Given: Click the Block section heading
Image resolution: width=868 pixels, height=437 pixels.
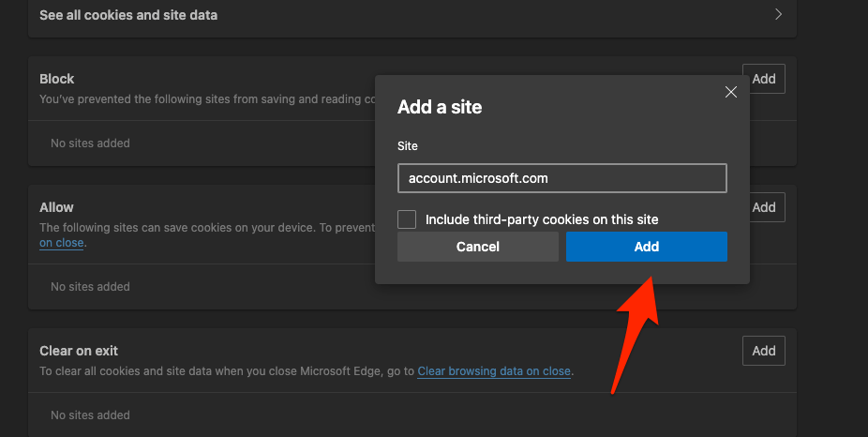Looking at the screenshot, I should pos(57,79).
